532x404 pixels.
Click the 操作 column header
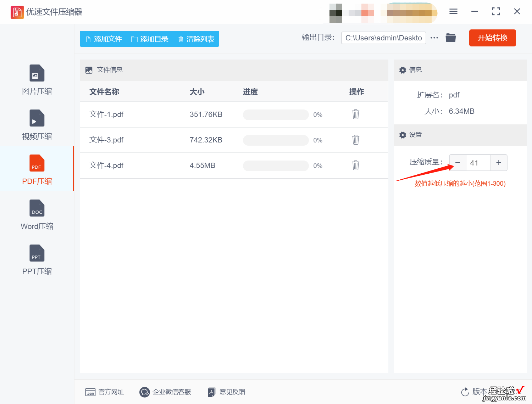357,92
